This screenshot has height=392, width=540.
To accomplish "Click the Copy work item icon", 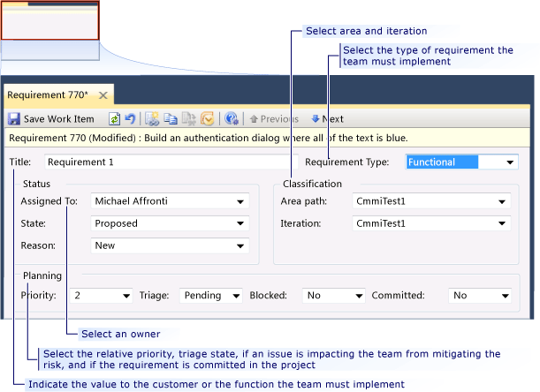I will (x=170, y=119).
